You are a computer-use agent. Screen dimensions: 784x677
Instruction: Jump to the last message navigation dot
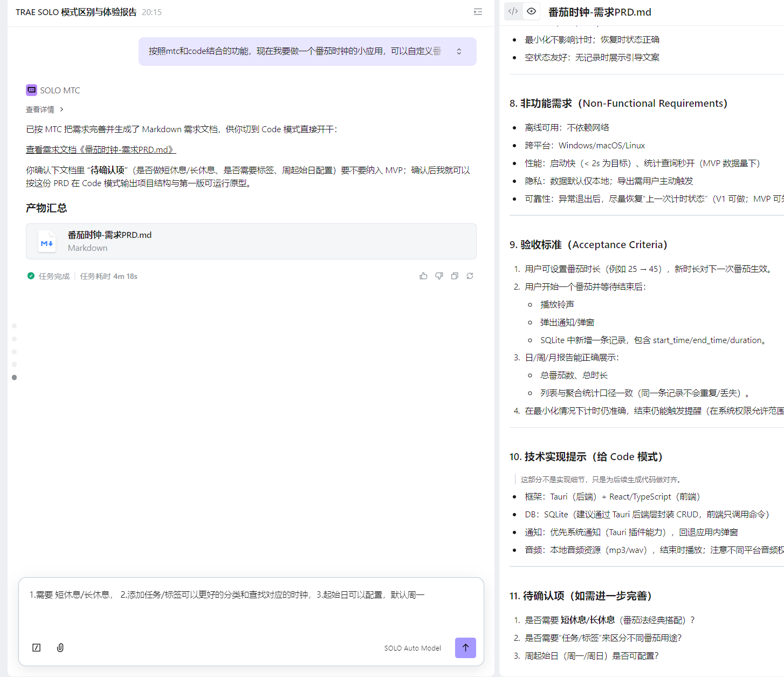tap(15, 378)
